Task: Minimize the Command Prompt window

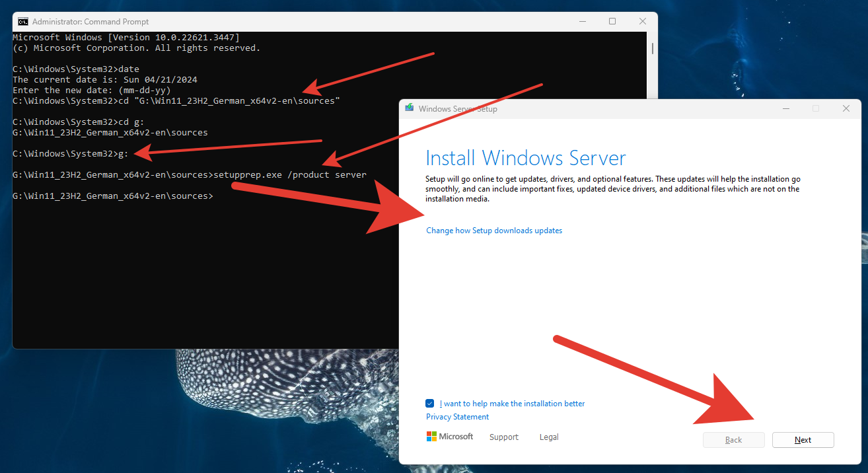Action: pyautogui.click(x=582, y=21)
